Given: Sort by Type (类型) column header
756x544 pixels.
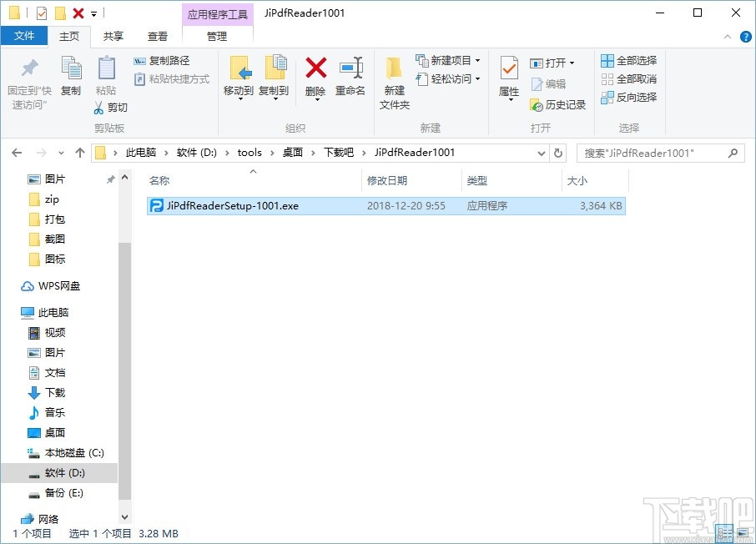Looking at the screenshot, I should pyautogui.click(x=511, y=180).
